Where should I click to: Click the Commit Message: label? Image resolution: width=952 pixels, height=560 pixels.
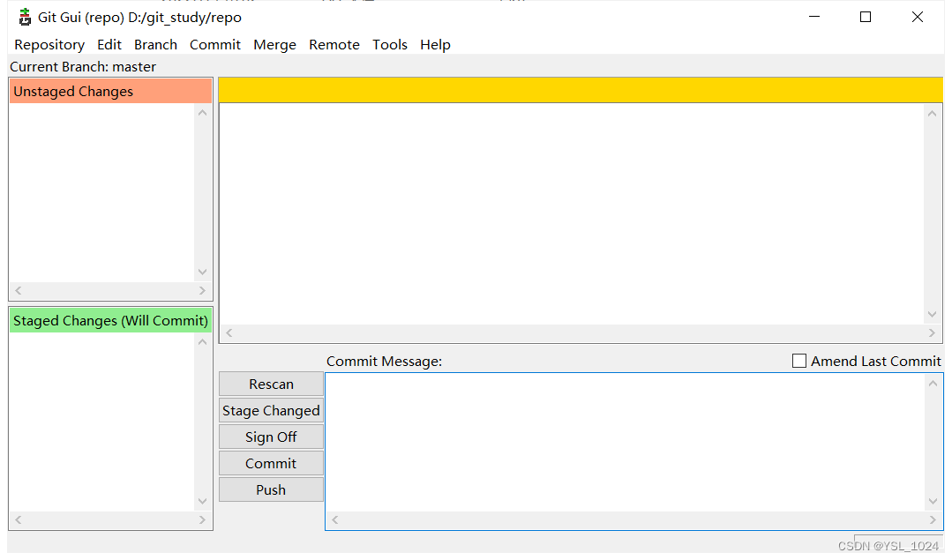(385, 361)
